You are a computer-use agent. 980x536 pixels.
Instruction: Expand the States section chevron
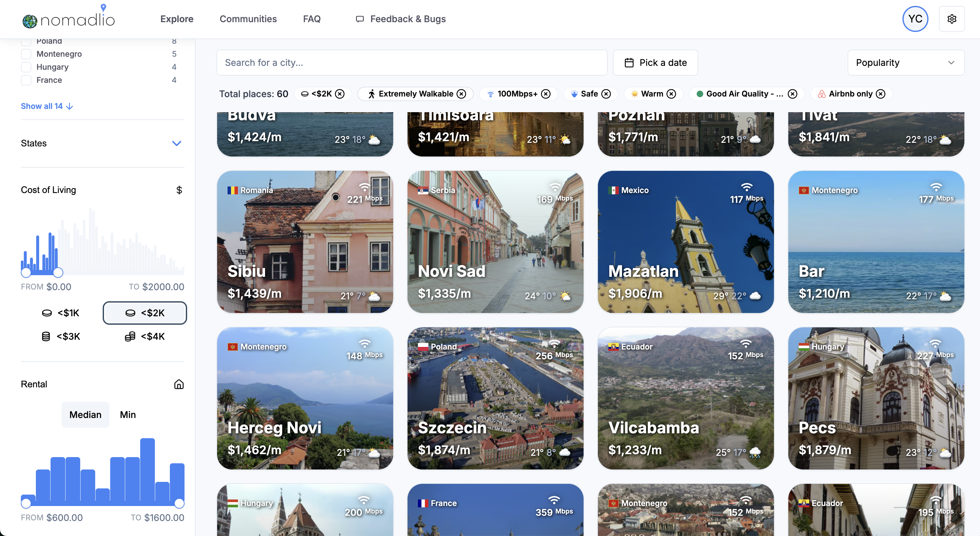click(x=176, y=143)
